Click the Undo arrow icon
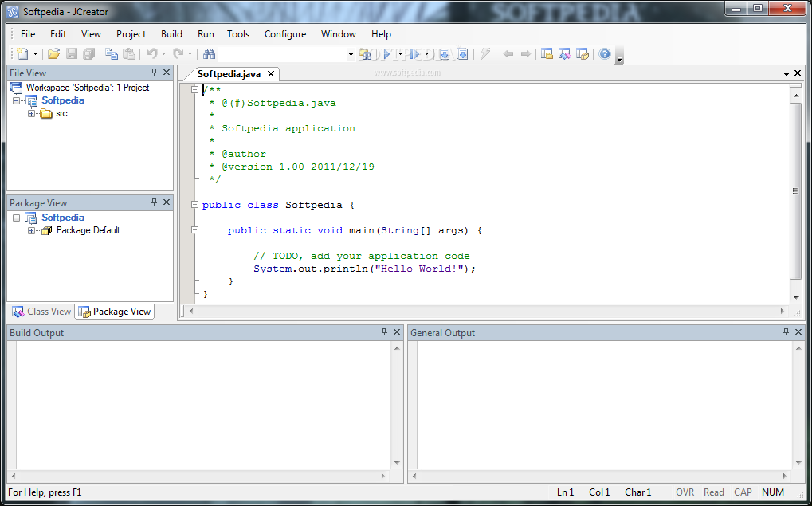Viewport: 812px width, 506px height. [151, 53]
